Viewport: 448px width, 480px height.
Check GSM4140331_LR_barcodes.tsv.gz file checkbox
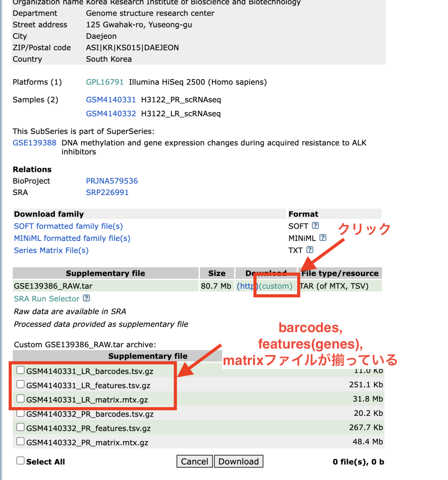coord(20,370)
